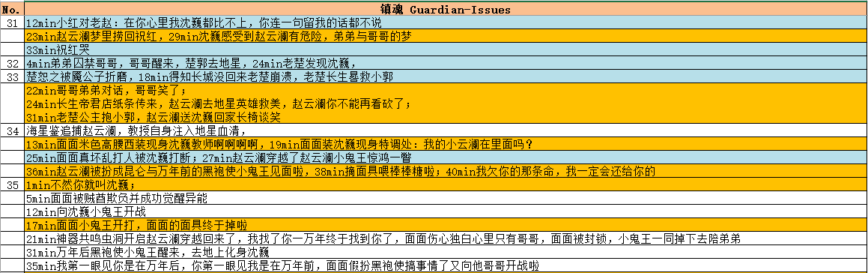Select row number cell 35
The height and width of the screenshot is (273, 868).
[x=13, y=184]
